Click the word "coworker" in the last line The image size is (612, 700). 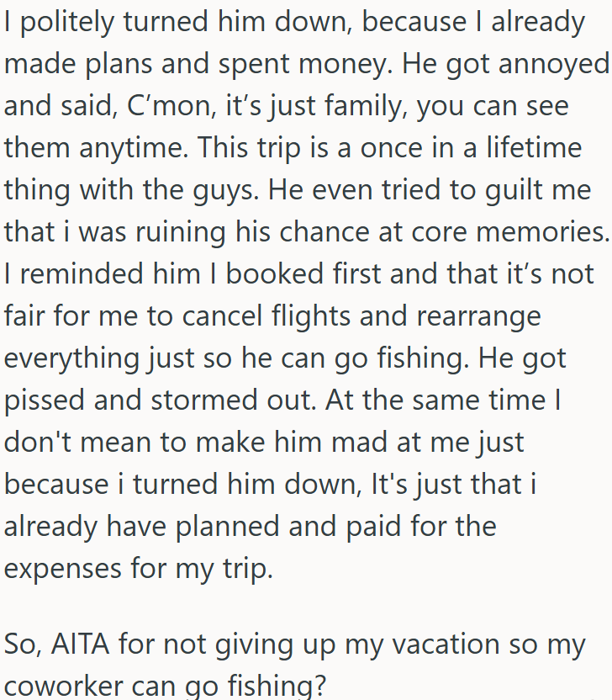[57, 685]
